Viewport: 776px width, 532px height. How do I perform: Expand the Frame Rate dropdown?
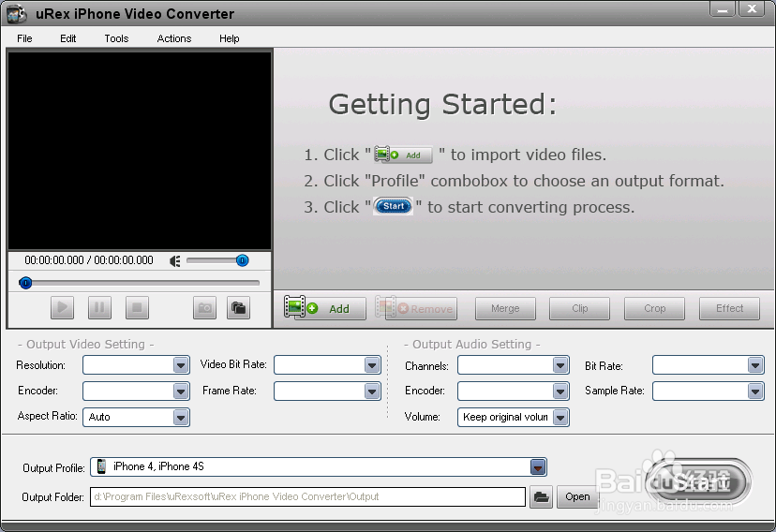(x=372, y=392)
